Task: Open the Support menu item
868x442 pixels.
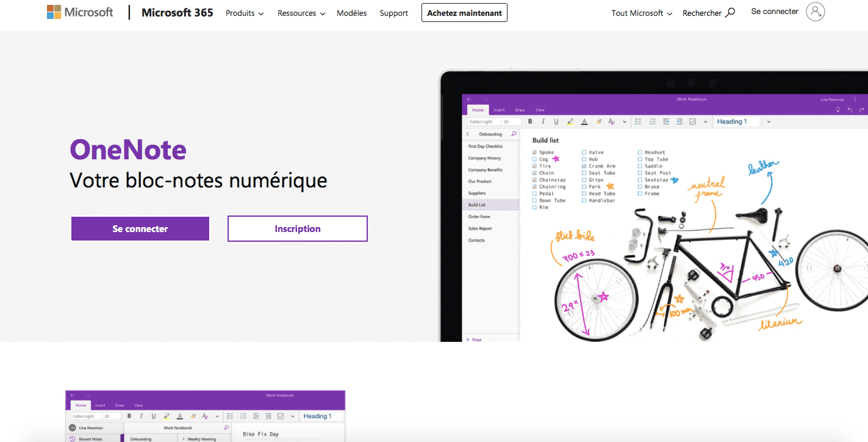Action: [x=393, y=13]
